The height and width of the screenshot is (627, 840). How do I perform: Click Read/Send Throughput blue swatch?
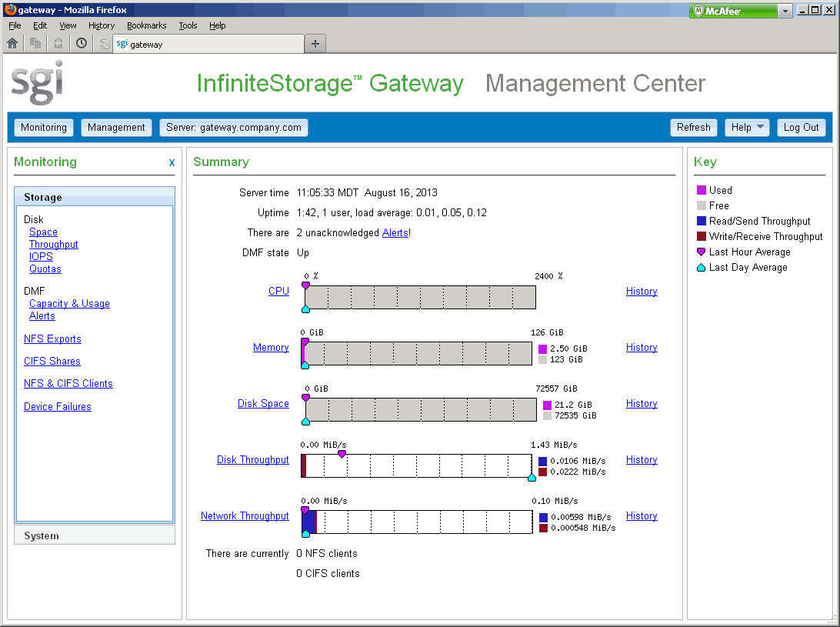pyautogui.click(x=702, y=221)
